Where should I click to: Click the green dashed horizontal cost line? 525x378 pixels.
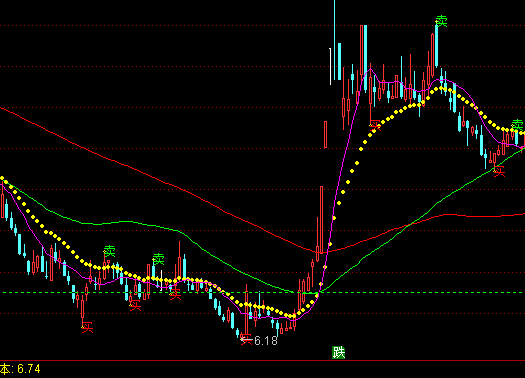point(262,293)
